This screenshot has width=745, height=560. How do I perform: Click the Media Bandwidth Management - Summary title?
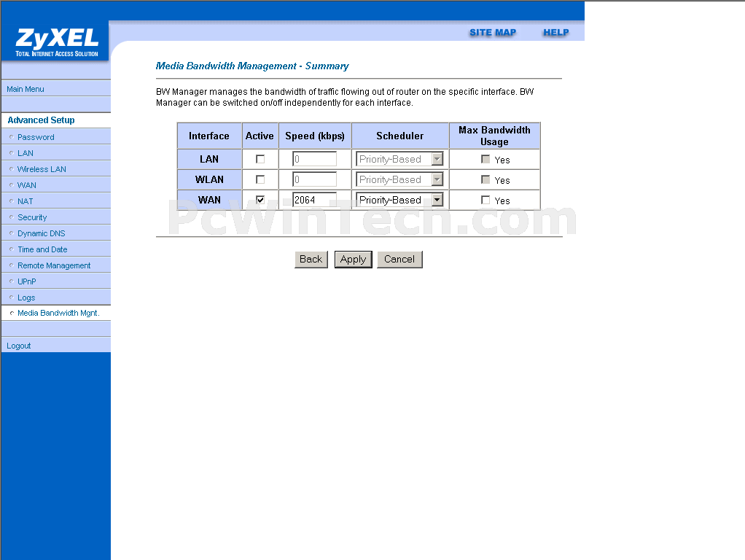(252, 66)
